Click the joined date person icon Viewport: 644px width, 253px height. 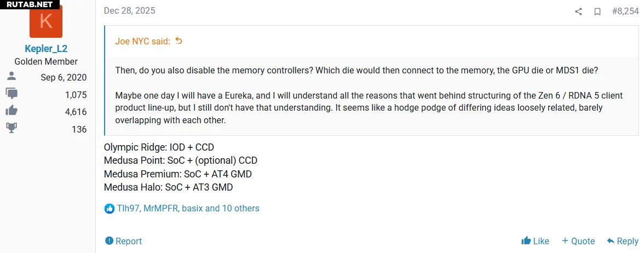pos(12,77)
